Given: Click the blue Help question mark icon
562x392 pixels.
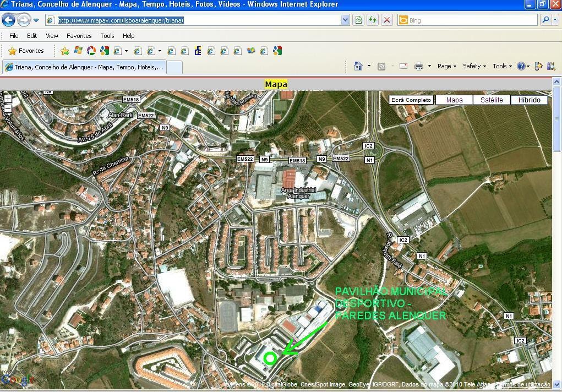Looking at the screenshot, I should [x=521, y=66].
